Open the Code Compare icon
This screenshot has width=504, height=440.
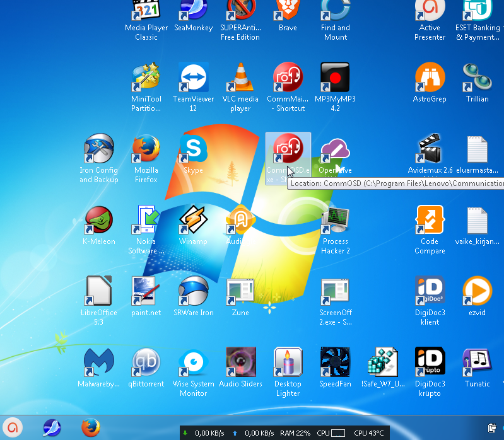coord(430,220)
